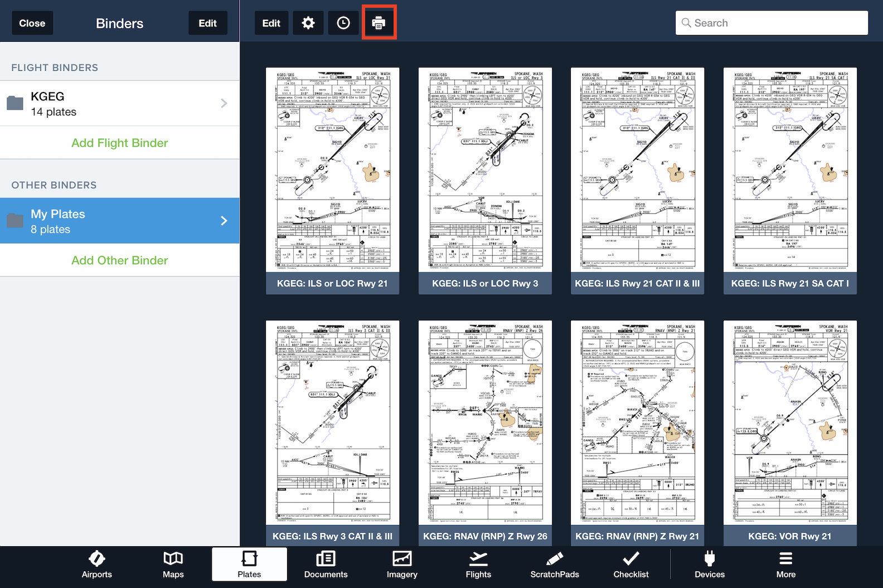
Task: Click the Search plates field
Action: [x=772, y=23]
